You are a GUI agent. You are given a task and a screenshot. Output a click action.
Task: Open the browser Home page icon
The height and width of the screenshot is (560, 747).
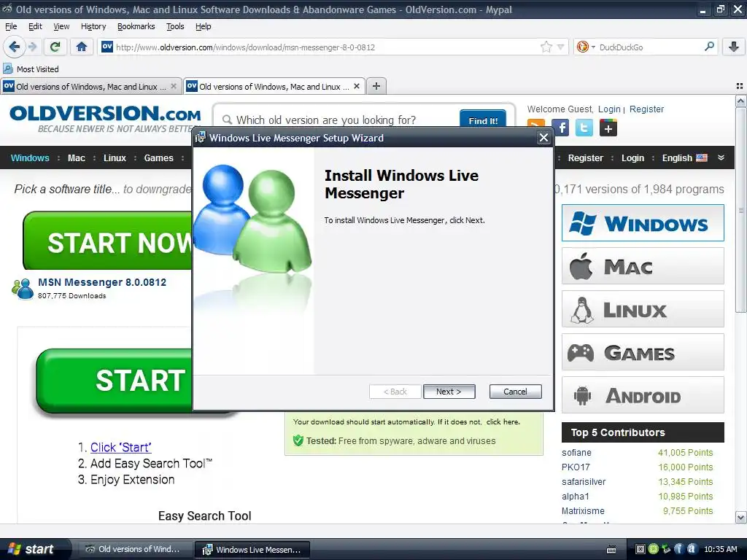click(82, 47)
